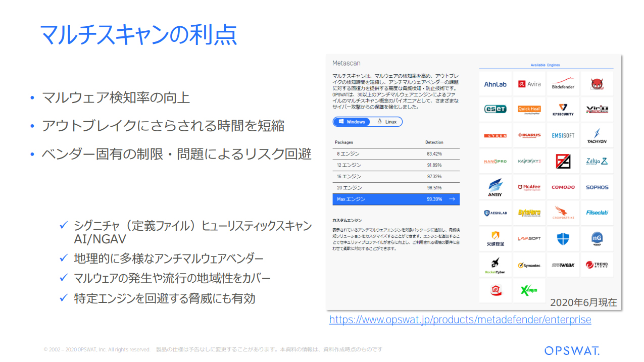Click the Metascan heading
This screenshot has height=362, width=644.
(346, 63)
